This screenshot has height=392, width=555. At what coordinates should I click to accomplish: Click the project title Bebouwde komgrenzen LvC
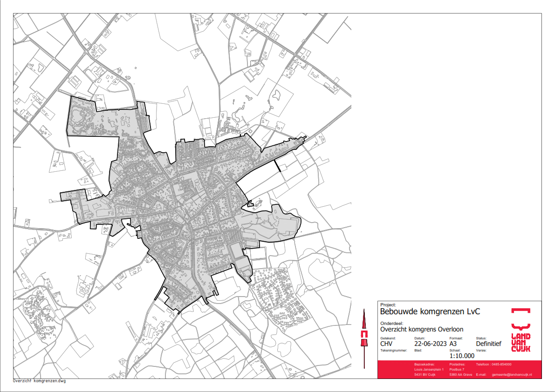[x=430, y=311]
